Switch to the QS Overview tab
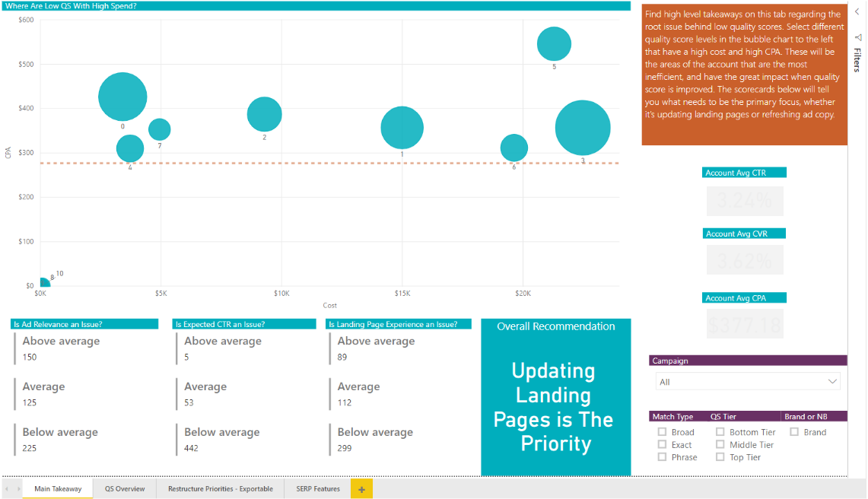This screenshot has height=499, width=868. [125, 488]
